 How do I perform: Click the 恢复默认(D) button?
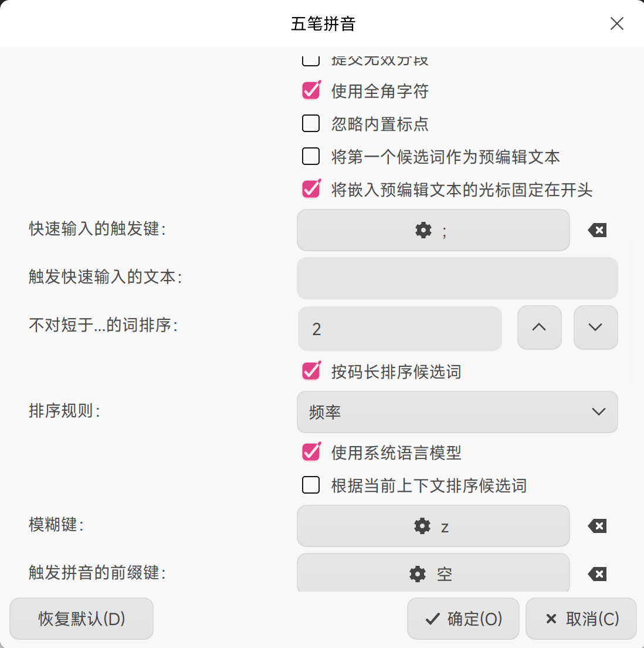pos(82,619)
